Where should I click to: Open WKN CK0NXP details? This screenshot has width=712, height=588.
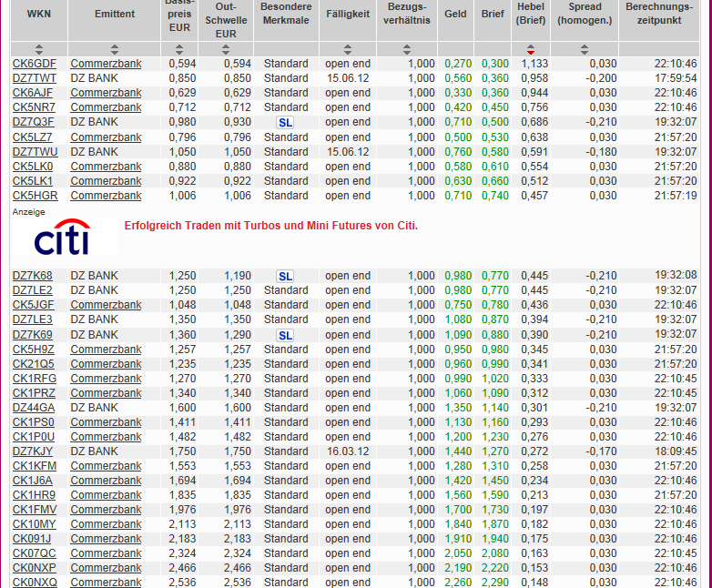pyautogui.click(x=34, y=568)
